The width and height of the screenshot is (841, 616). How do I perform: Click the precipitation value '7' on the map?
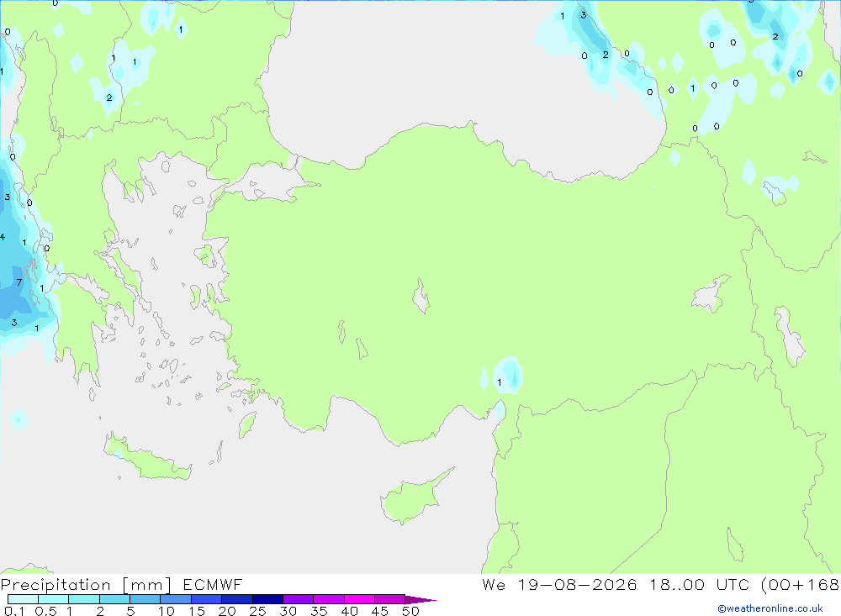coord(19,282)
